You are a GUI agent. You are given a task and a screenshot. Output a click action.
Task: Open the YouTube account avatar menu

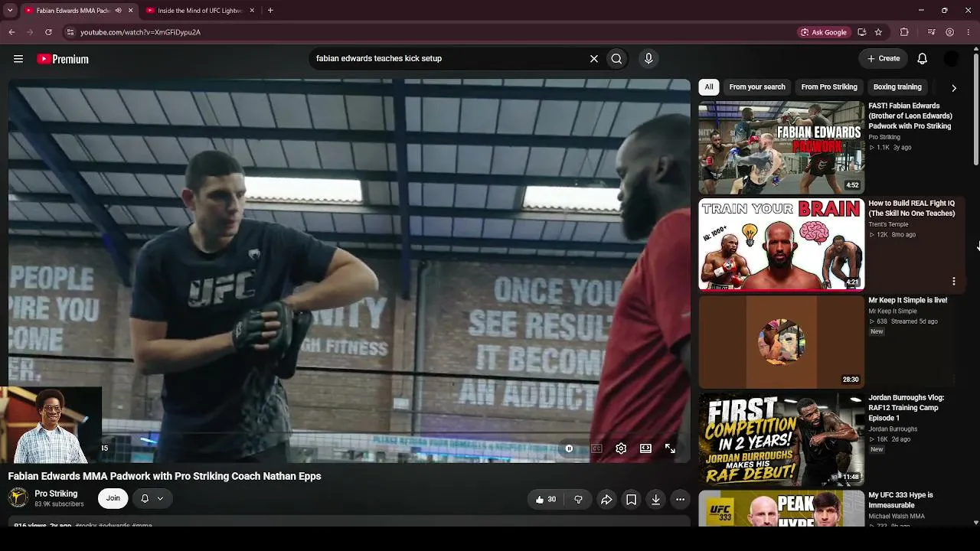click(952, 58)
